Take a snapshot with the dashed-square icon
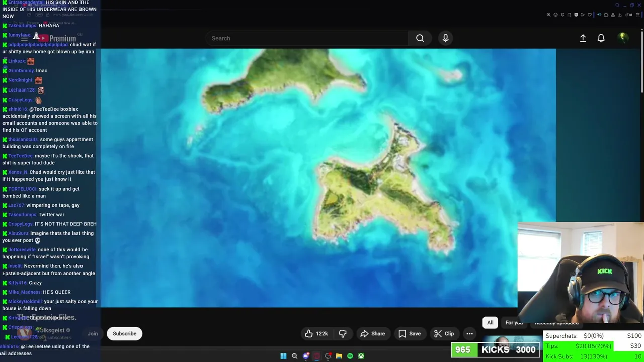644x362 pixels. [x=569, y=15]
